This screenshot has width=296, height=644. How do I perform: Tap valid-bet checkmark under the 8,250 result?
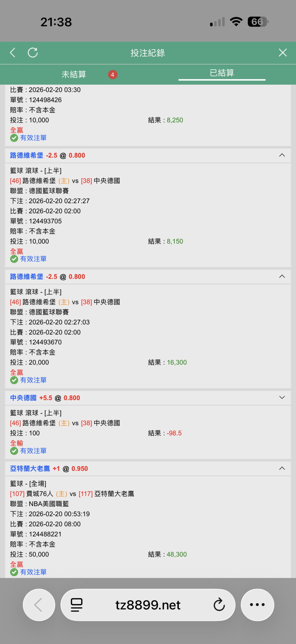click(14, 138)
